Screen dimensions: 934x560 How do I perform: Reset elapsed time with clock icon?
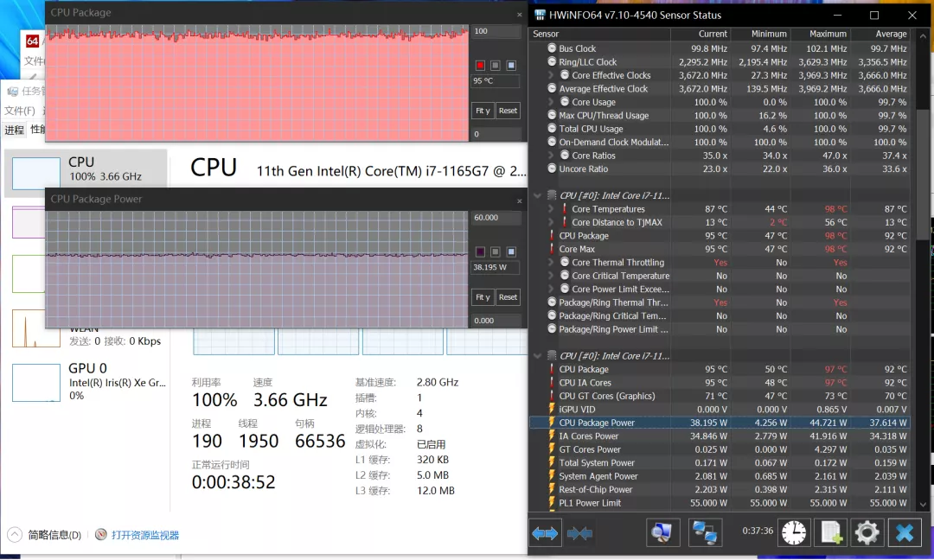pos(794,532)
